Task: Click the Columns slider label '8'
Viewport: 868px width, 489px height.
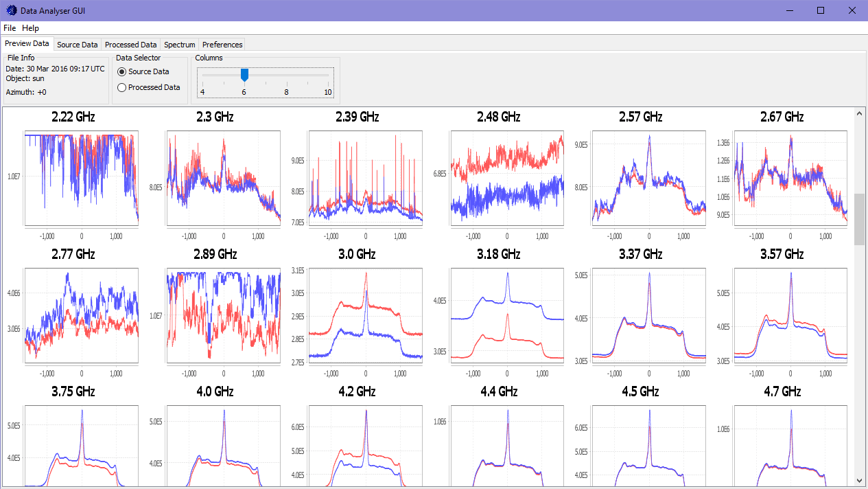Action: click(x=286, y=92)
